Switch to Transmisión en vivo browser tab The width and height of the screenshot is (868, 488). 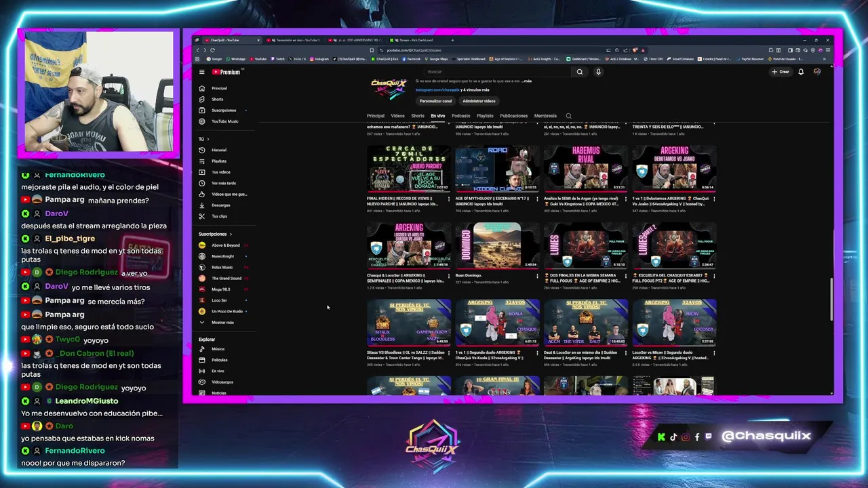point(294,40)
